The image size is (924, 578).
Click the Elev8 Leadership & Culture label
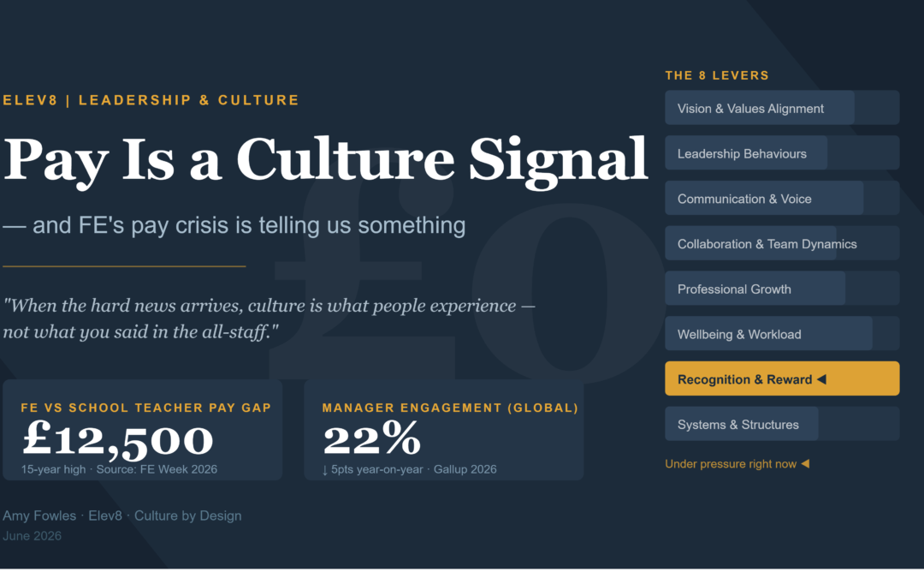coord(151,100)
